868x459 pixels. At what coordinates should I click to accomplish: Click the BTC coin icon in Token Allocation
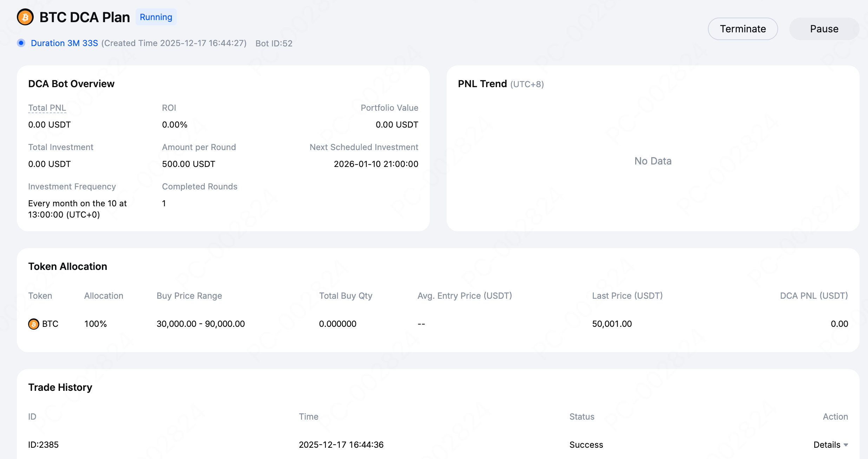click(34, 324)
